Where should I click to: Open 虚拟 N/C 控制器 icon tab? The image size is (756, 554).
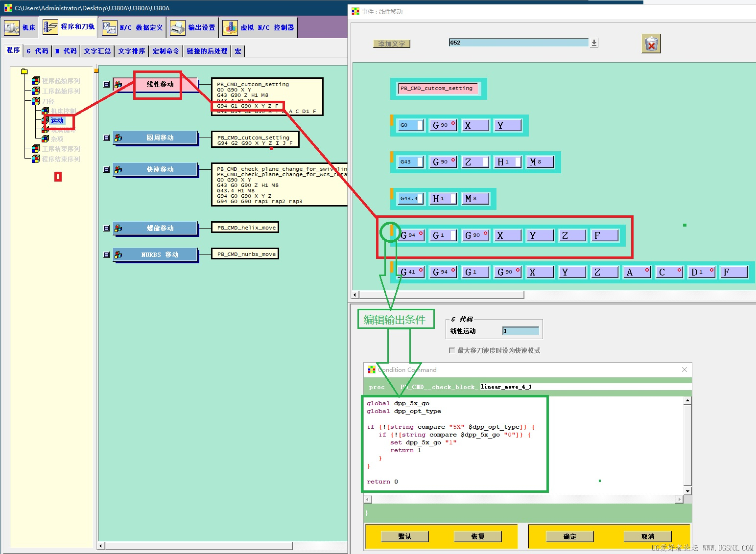[230, 27]
